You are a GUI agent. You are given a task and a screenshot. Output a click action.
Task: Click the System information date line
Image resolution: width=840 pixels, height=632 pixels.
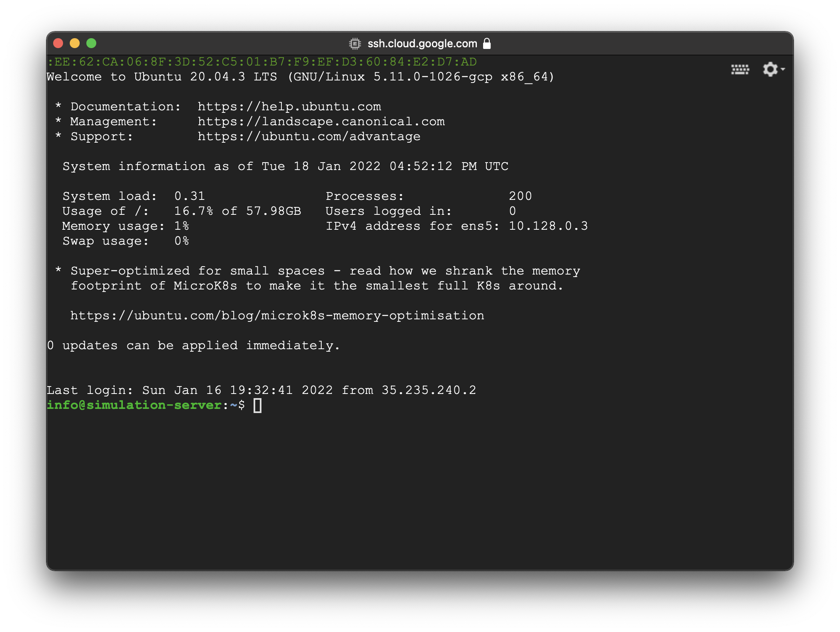286,166
